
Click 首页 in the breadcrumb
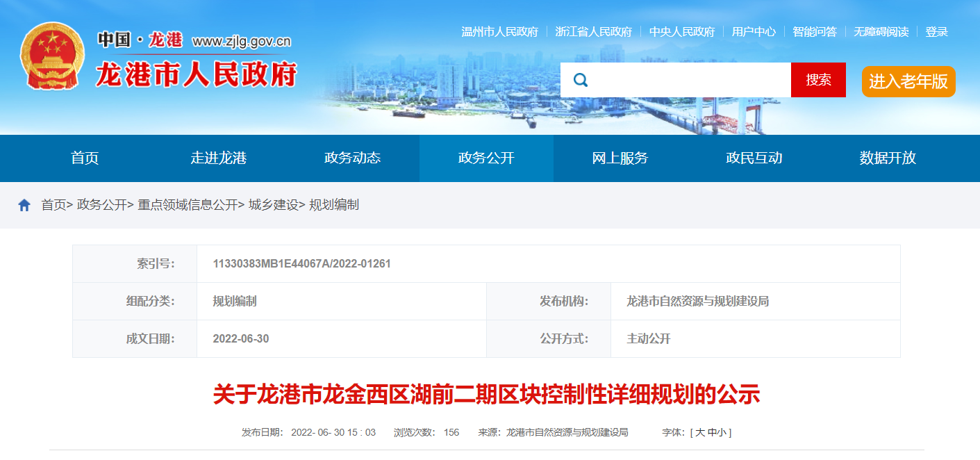click(53, 205)
